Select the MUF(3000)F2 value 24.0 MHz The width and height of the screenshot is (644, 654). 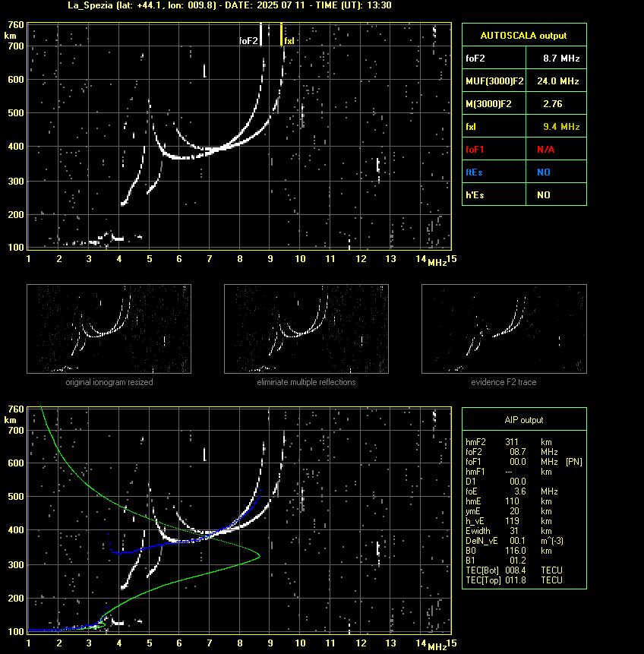[x=557, y=81]
